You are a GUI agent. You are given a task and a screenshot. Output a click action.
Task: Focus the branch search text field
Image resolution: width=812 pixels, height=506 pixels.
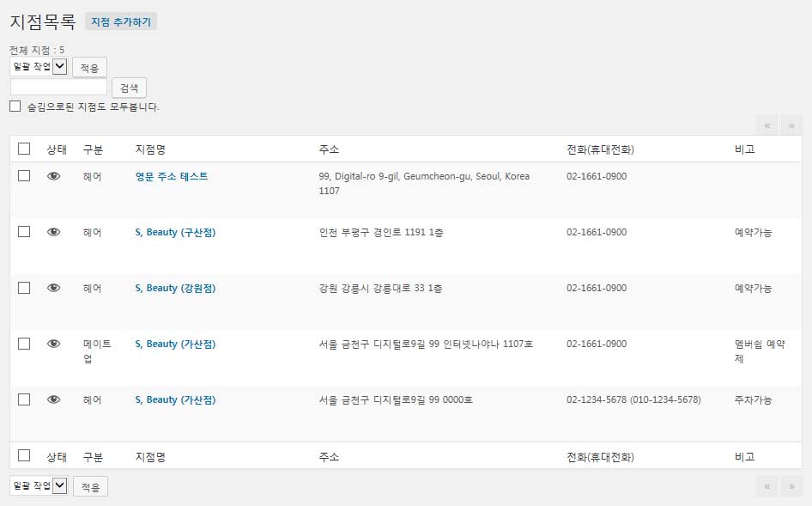58,87
